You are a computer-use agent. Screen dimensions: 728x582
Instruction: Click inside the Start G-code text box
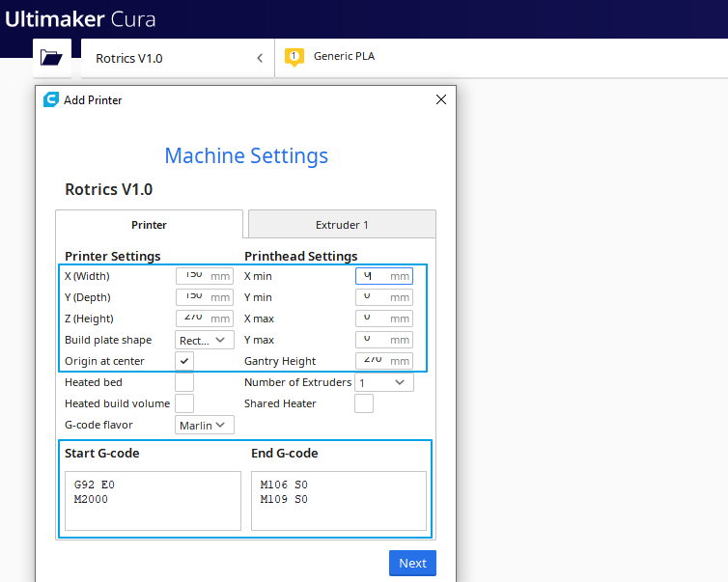(153, 501)
